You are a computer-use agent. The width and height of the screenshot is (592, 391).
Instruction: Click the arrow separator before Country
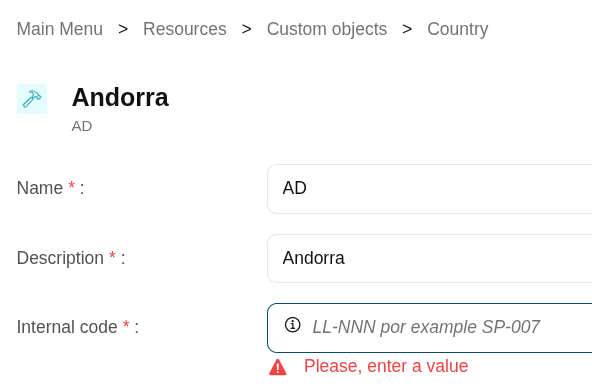[x=407, y=29]
